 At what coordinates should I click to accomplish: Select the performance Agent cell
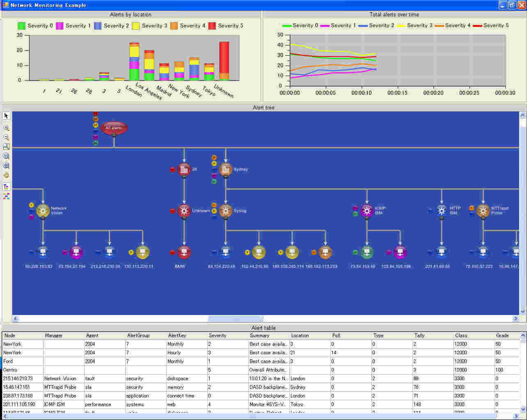[x=105, y=404]
